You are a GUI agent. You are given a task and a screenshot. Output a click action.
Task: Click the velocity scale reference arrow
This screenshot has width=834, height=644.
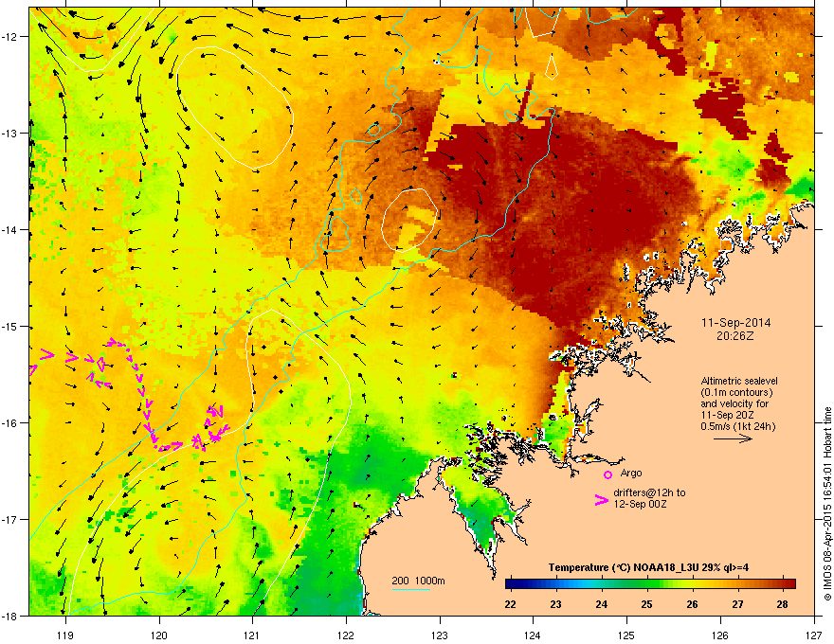(733, 438)
